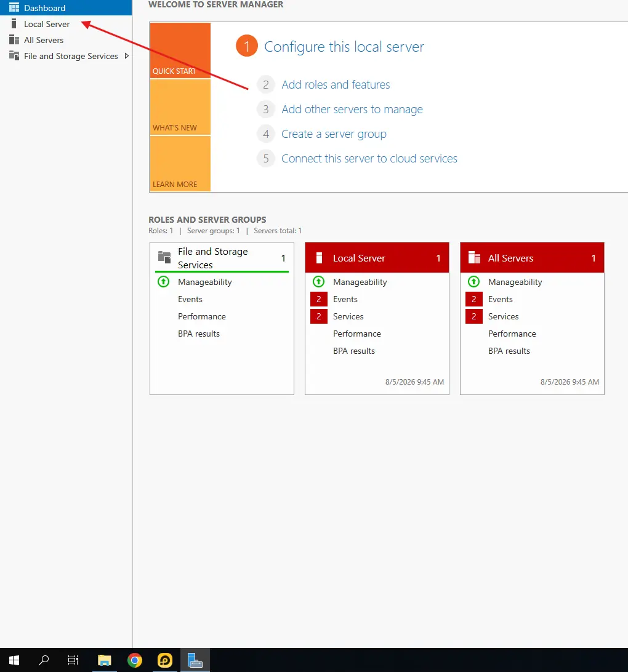Screen dimensions: 628x672
Task: Click the step 4 number circle
Action: 266,134
